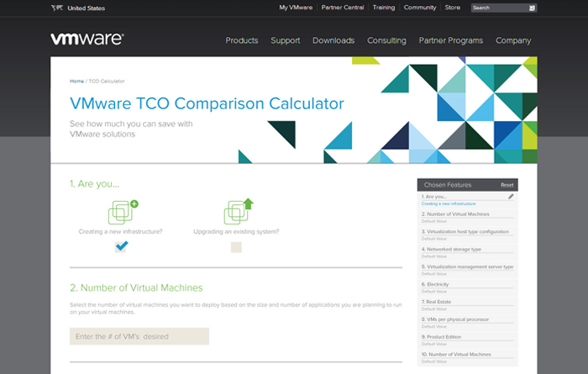Click the # of VM's desired input field
The image size is (588, 374).
point(139,336)
